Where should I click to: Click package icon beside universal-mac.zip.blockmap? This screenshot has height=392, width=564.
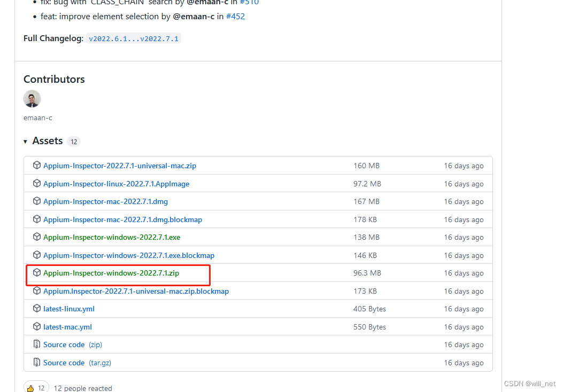pyautogui.click(x=37, y=291)
